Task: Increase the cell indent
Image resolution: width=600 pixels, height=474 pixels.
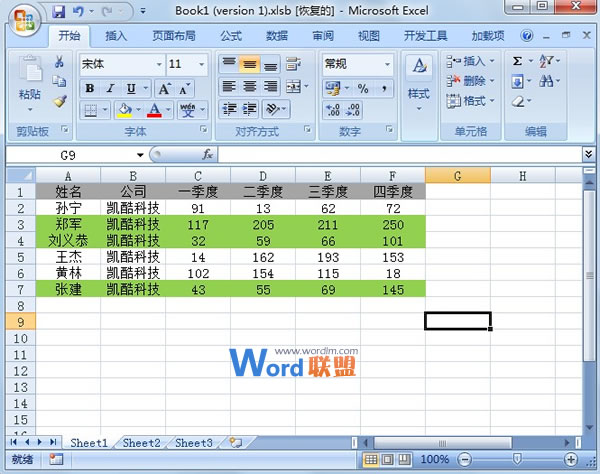Action: [x=249, y=109]
